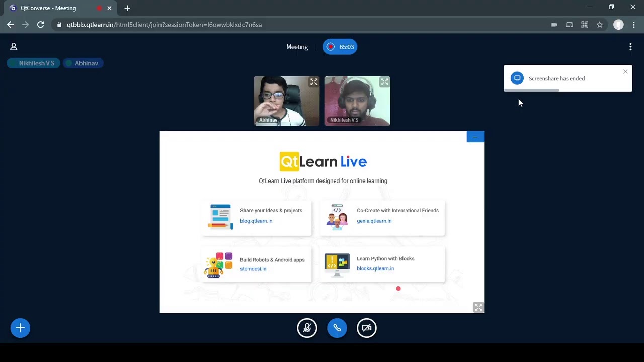Click the screenshare notification icon

coord(517,78)
